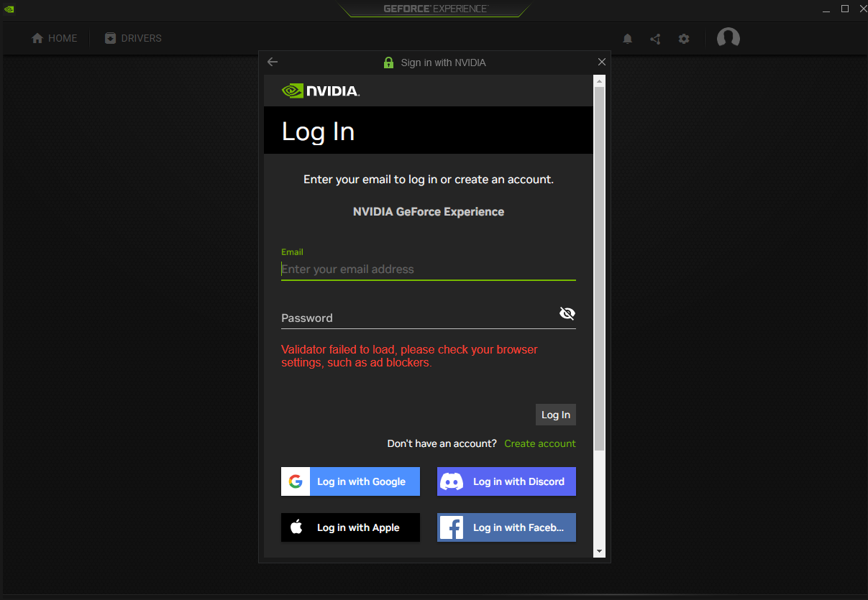Click 'Don't have an account?' text
Image resolution: width=868 pixels, height=600 pixels.
[442, 443]
